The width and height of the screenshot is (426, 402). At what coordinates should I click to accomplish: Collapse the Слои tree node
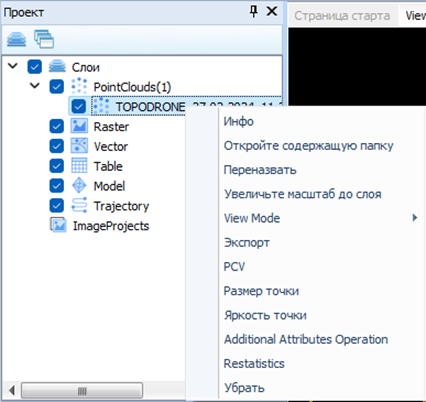tap(13, 66)
